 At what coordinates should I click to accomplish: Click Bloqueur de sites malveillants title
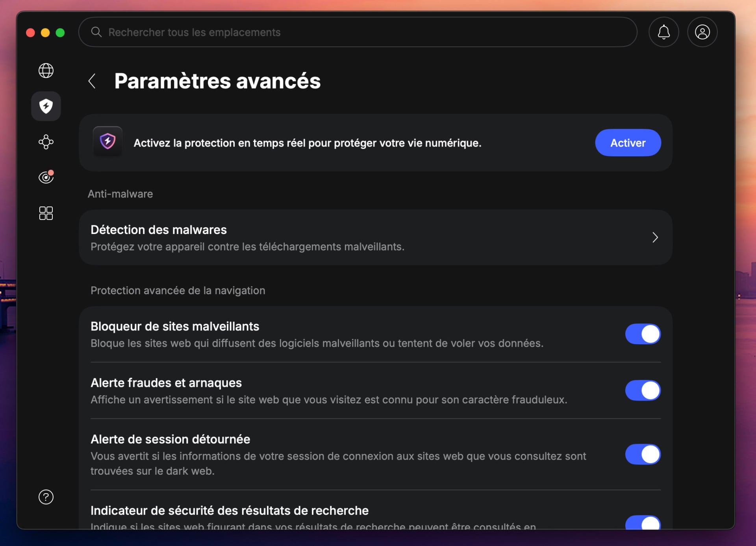(x=175, y=326)
